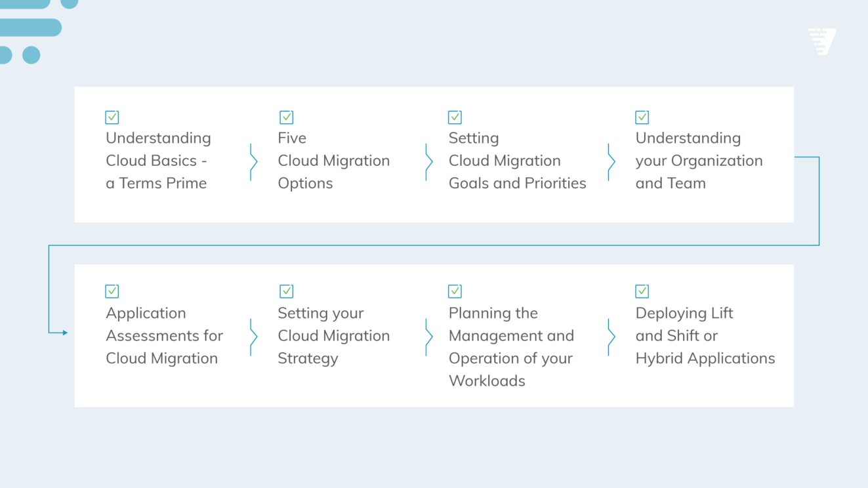868x488 pixels.
Task: Click the checkmark icon above Planning the Management step
Action: point(455,291)
